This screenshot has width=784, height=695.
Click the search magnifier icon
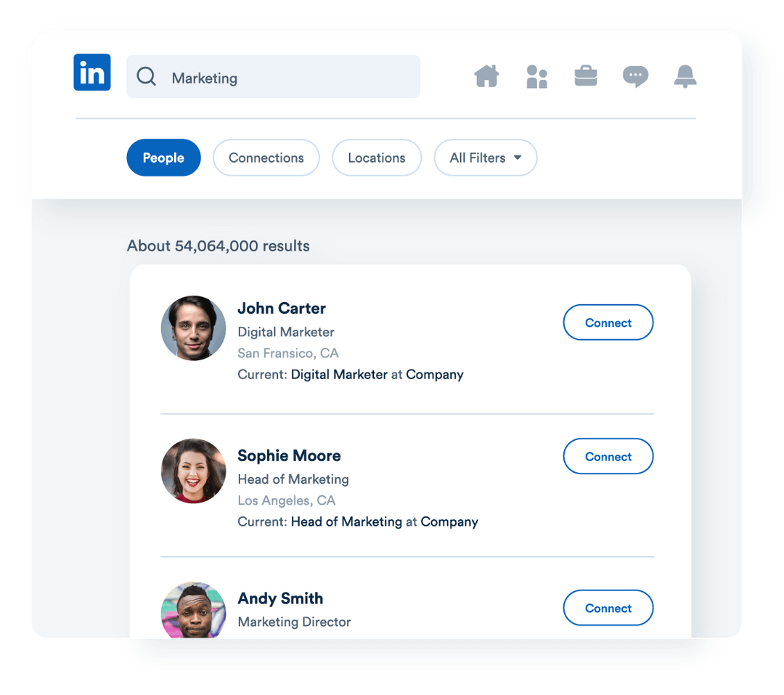[146, 76]
